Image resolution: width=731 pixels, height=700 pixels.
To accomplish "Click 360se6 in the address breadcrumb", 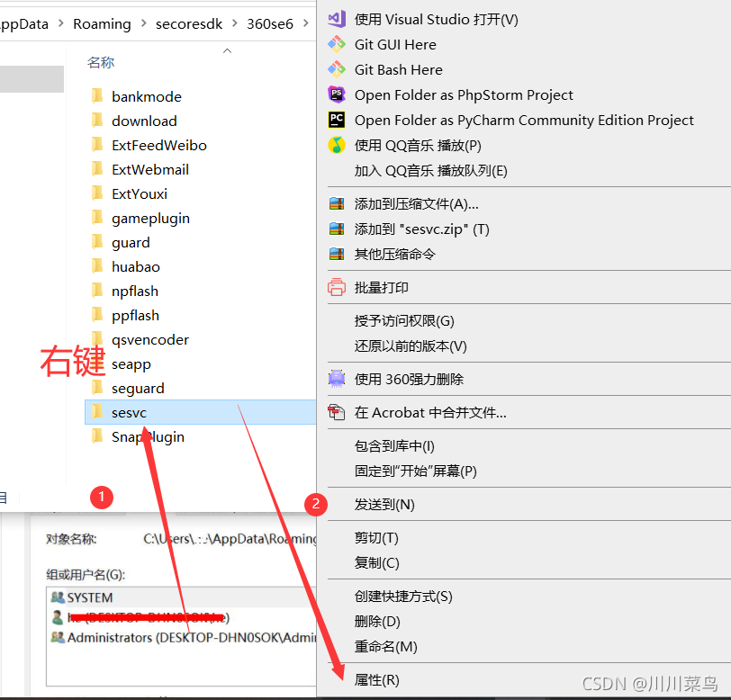I will pyautogui.click(x=270, y=23).
